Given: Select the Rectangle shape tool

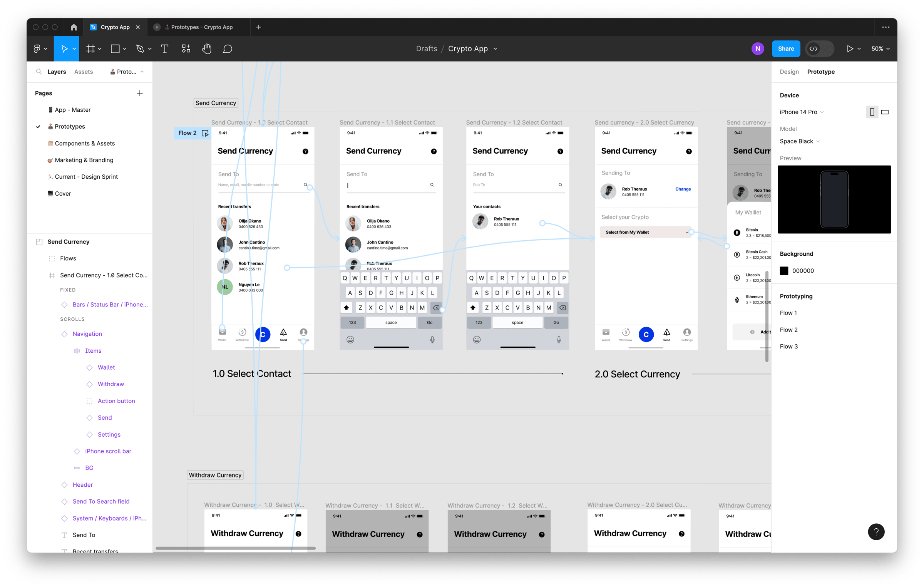Looking at the screenshot, I should point(115,49).
